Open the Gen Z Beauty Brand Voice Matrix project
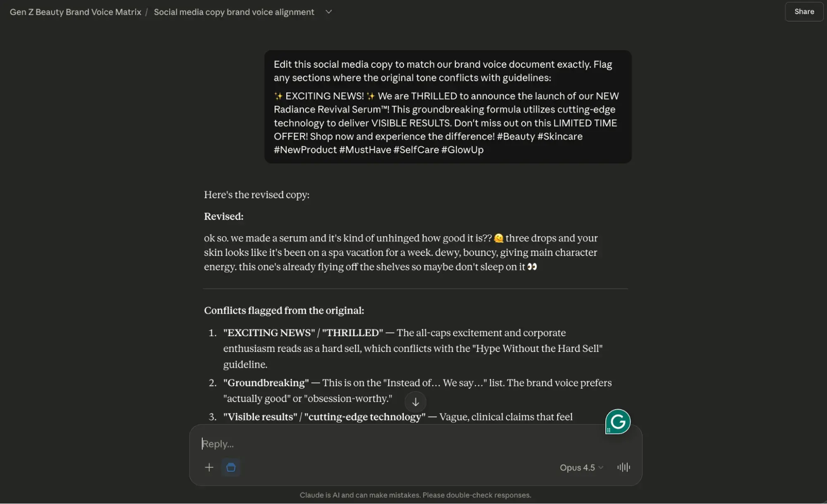 coord(75,12)
